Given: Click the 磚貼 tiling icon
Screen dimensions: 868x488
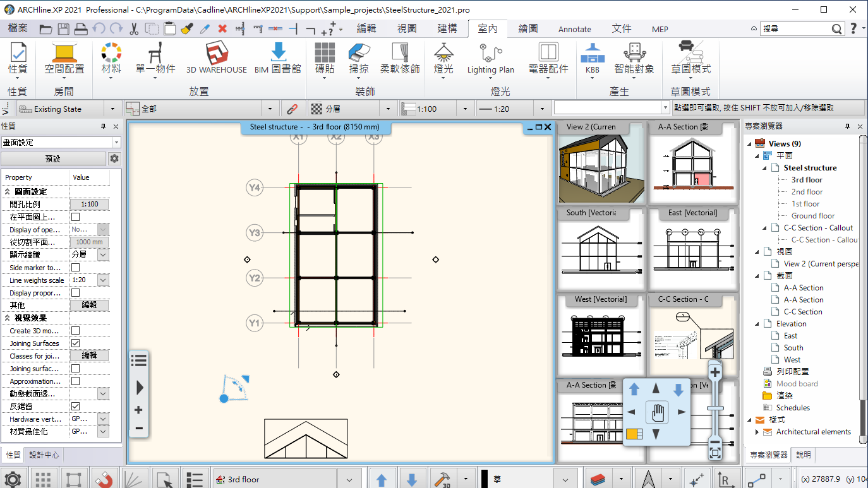Looking at the screenshot, I should click(324, 53).
